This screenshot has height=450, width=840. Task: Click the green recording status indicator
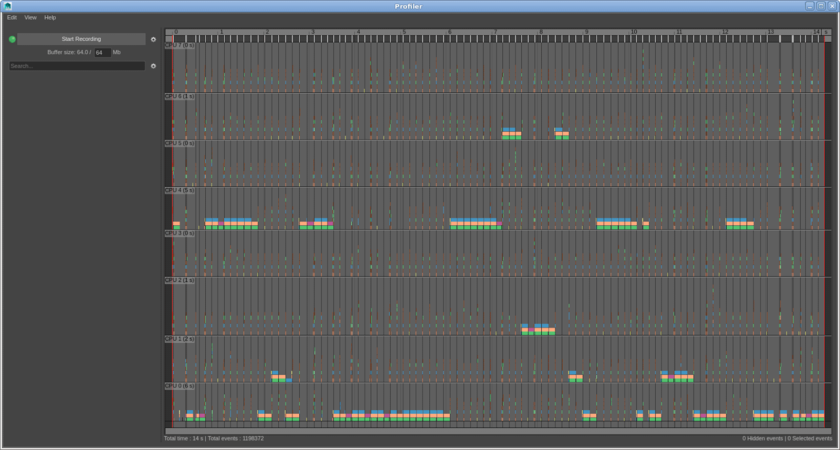point(13,39)
